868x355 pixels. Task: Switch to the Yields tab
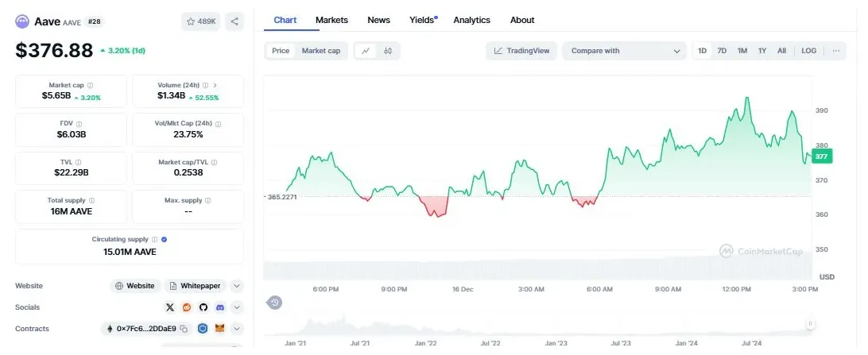coord(423,20)
